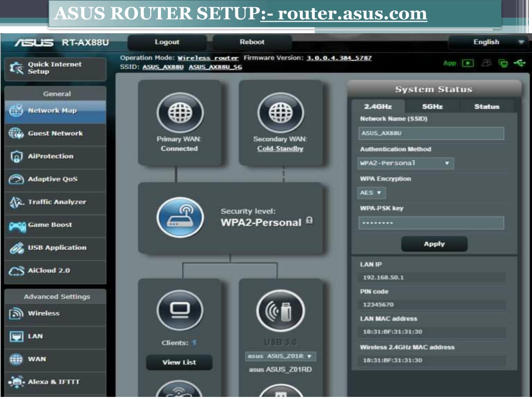Click the green USB status icon

pyautogui.click(x=520, y=63)
